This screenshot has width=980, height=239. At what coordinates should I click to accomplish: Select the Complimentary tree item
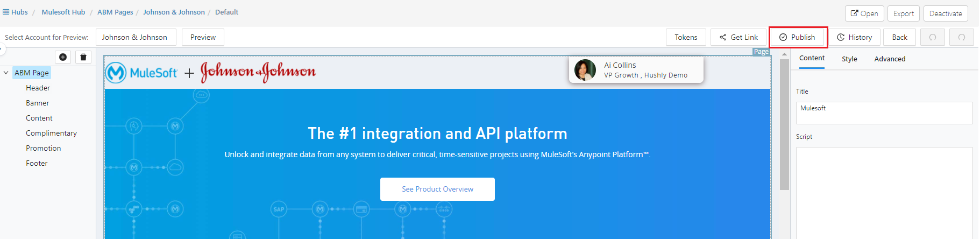(x=51, y=133)
